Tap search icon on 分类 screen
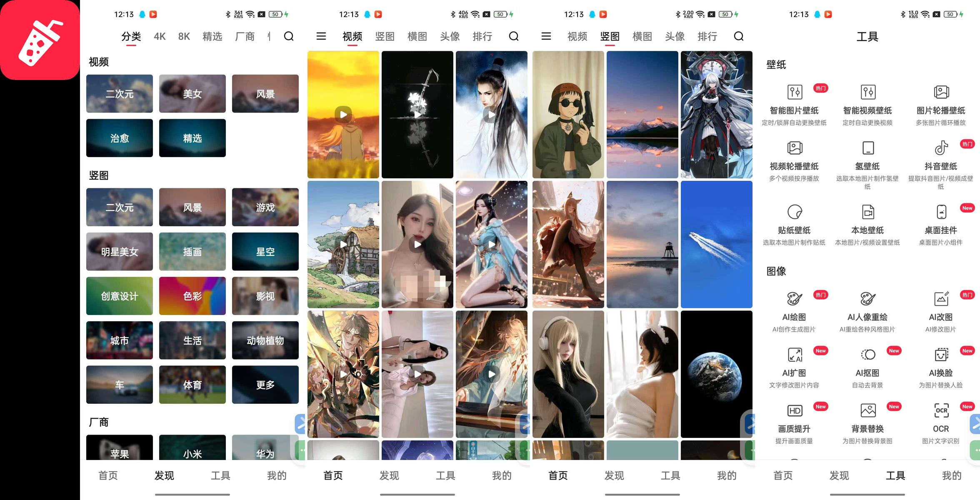The image size is (980, 500). (289, 37)
